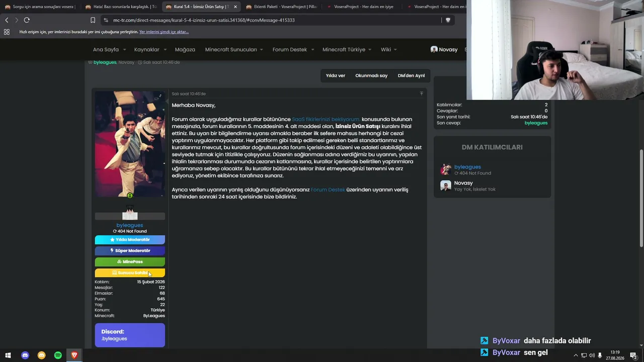
Task: Expand the Wiki dropdown arrow
Action: 395,50
